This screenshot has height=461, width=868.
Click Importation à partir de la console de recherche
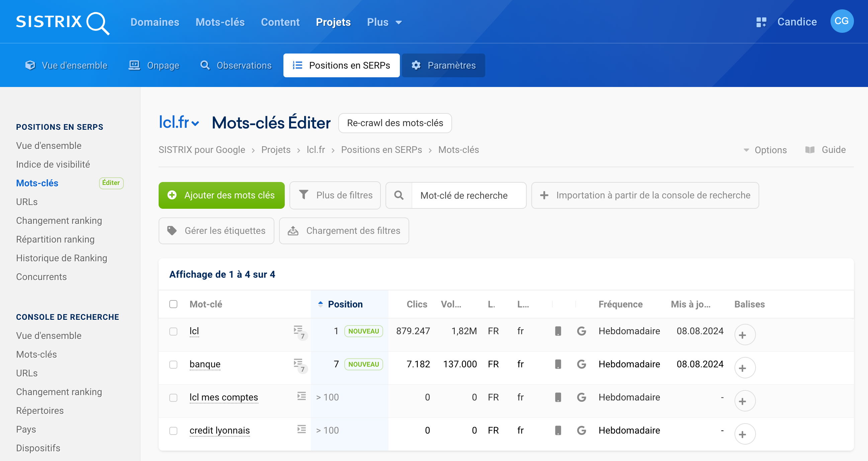645,195
